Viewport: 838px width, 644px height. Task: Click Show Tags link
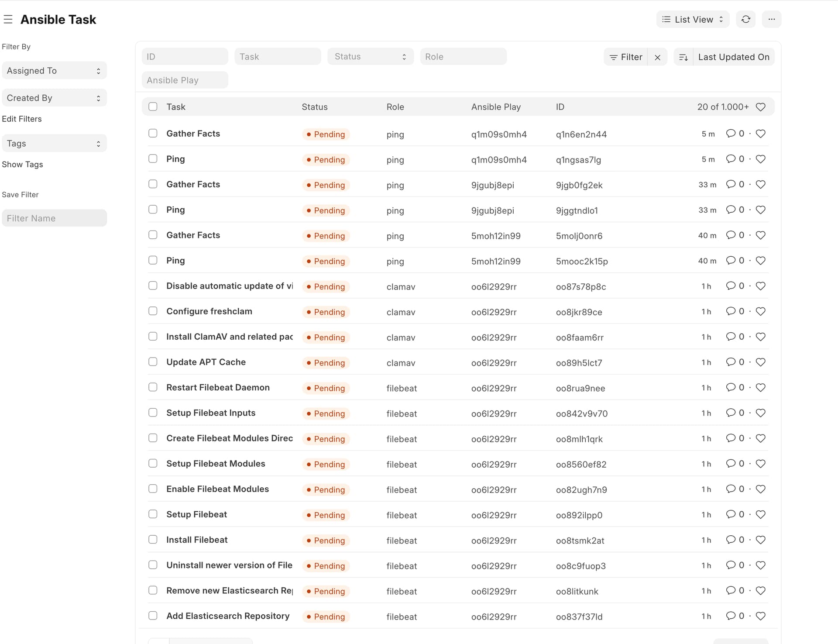22,164
